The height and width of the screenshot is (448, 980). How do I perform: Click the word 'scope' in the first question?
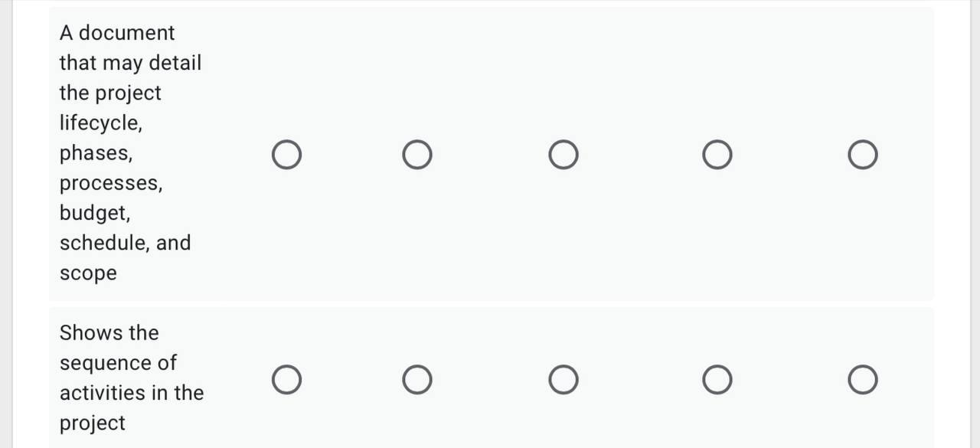[x=87, y=273]
